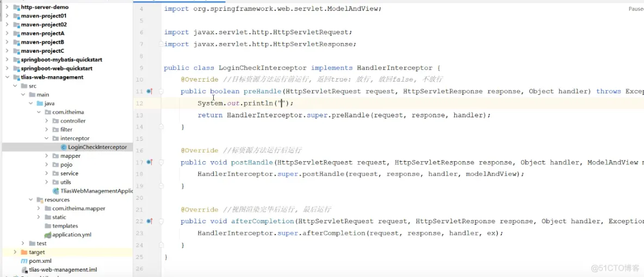Open TliasWebManagementApplication class in tree
The width and height of the screenshot is (644, 277).
[93, 190]
